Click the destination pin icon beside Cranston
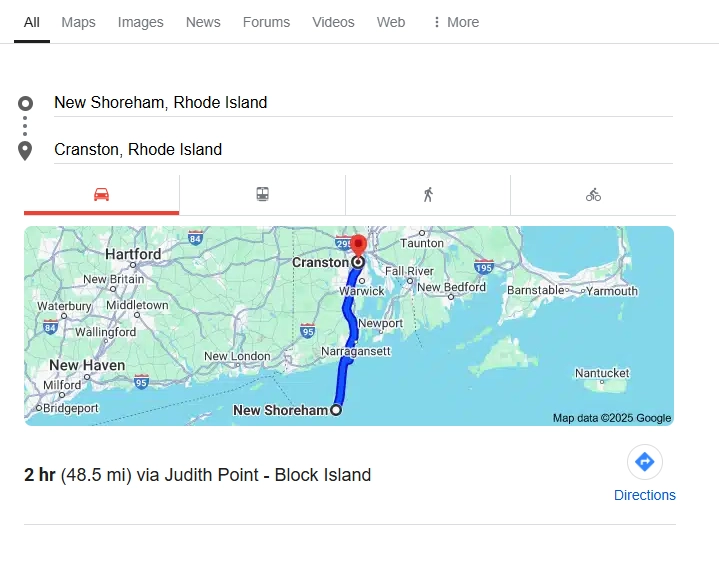 pyautogui.click(x=26, y=150)
